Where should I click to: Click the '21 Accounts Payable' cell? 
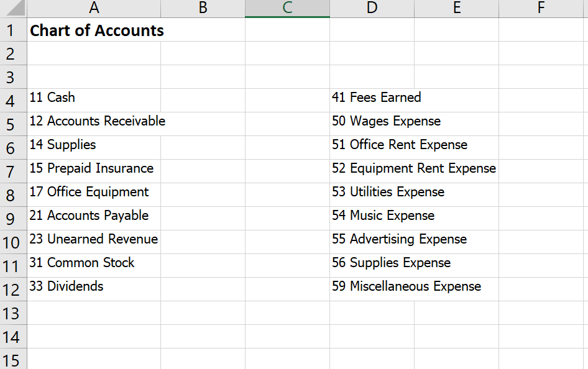click(x=94, y=219)
